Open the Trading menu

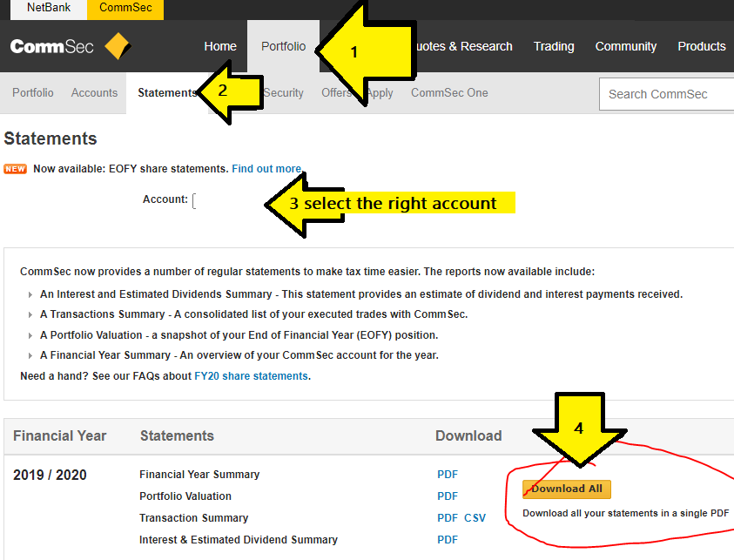coord(554,46)
